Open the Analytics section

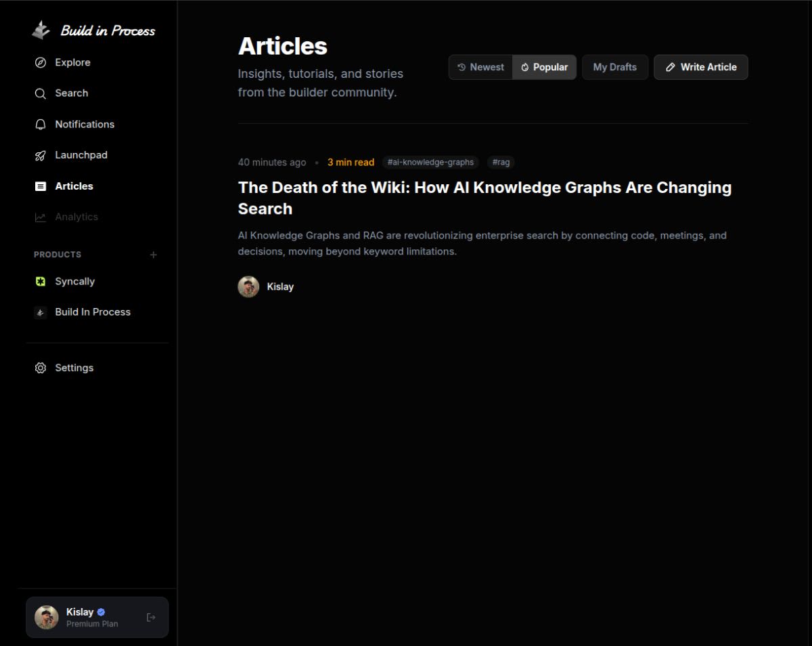point(76,217)
